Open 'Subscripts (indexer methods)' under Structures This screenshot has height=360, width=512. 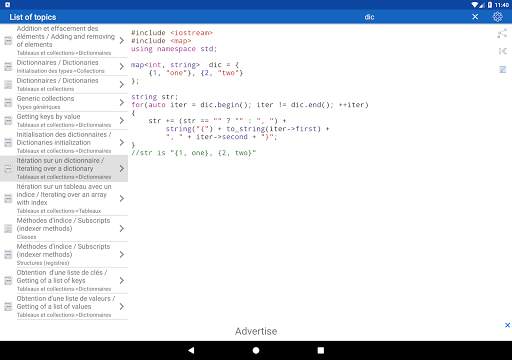coord(64,254)
